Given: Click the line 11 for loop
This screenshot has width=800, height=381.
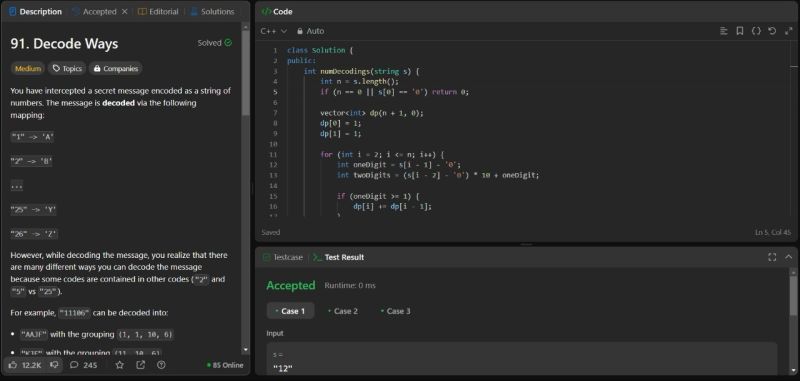Looking at the screenshot, I should [382, 155].
